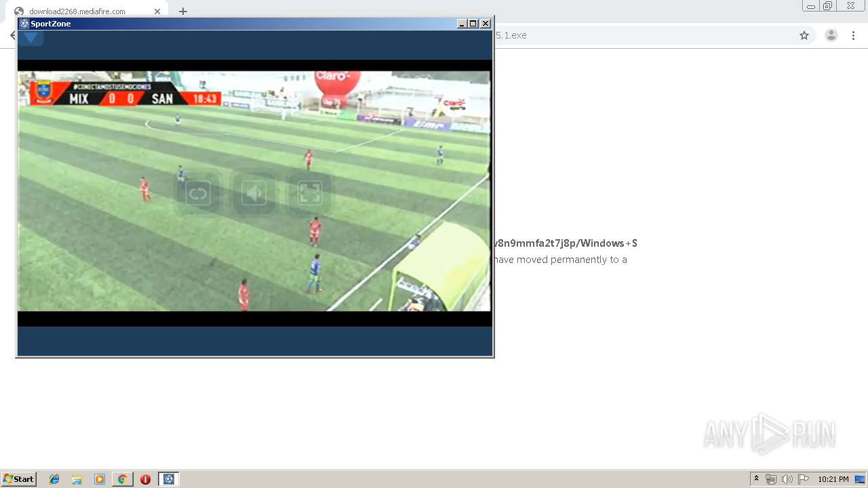This screenshot has height=488, width=868.
Task: Minimize the Chrome window
Action: pos(811,6)
